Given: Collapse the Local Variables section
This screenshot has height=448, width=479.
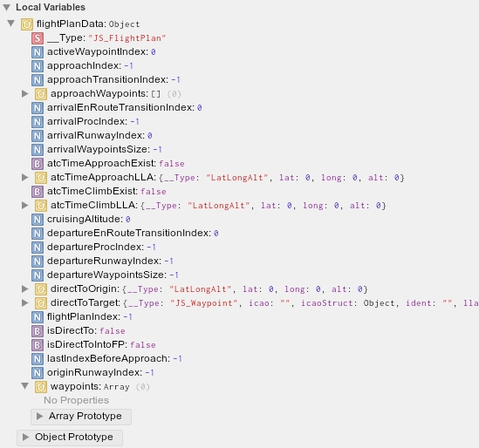Looking at the screenshot, I should 7,7.
